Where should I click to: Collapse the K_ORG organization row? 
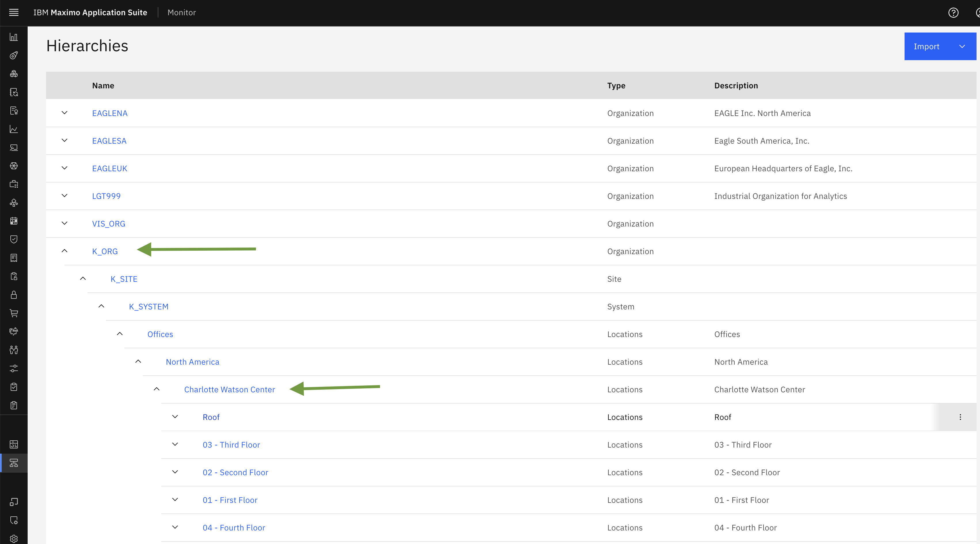64,251
